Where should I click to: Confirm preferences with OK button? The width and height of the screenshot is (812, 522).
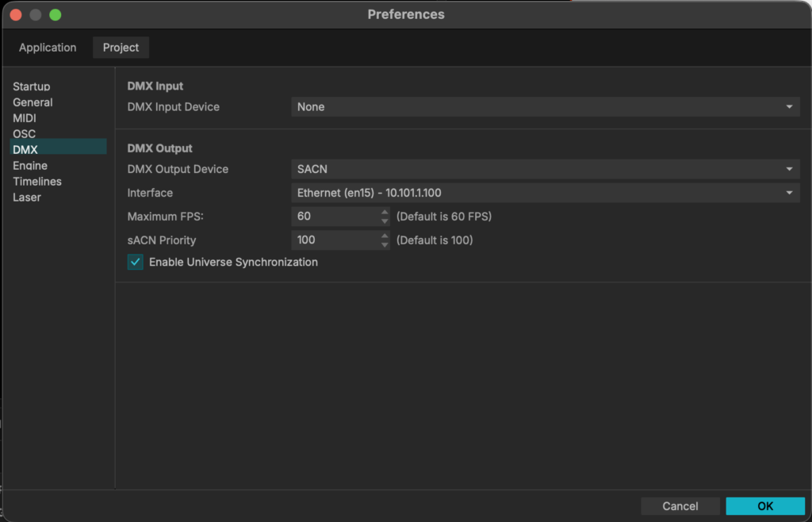765,506
